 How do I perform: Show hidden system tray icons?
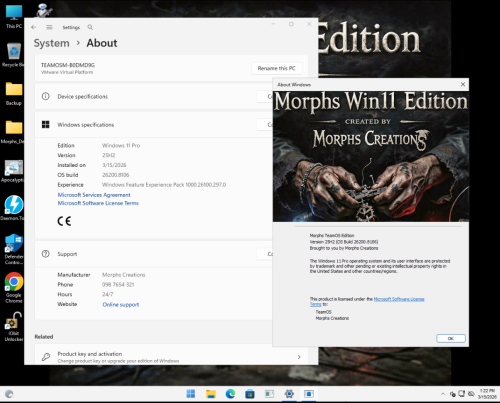[443, 394]
